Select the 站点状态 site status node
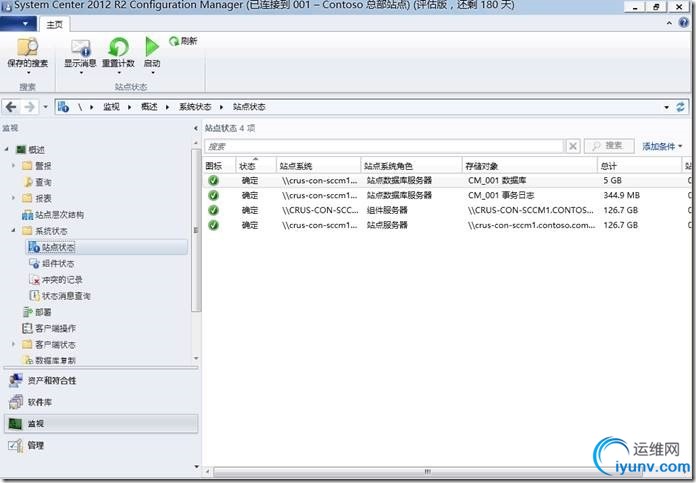 (107, 247)
